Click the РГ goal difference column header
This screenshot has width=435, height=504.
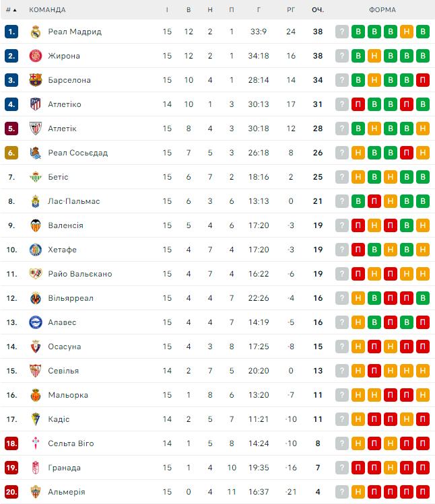tap(291, 10)
